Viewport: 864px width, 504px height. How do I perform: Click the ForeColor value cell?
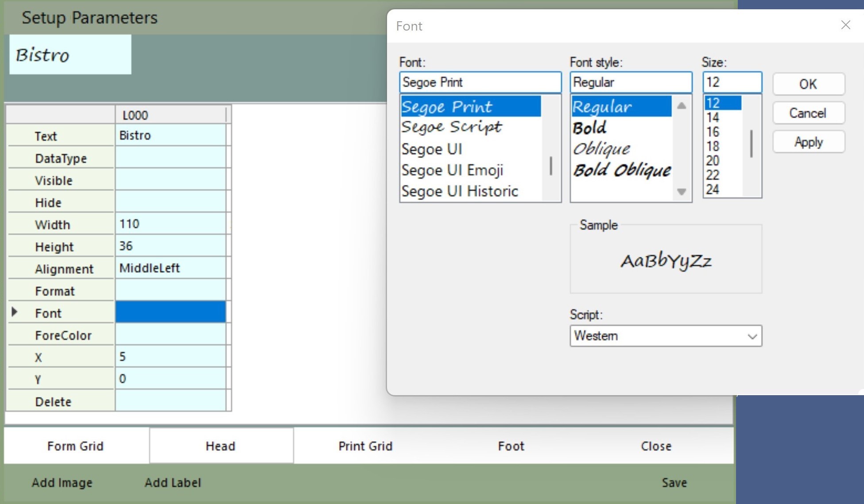[170, 335]
